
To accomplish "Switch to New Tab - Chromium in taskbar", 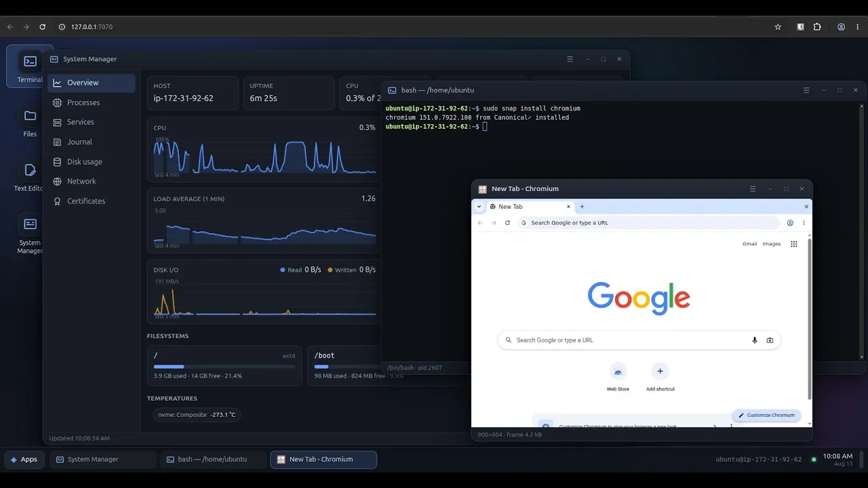I will click(323, 460).
